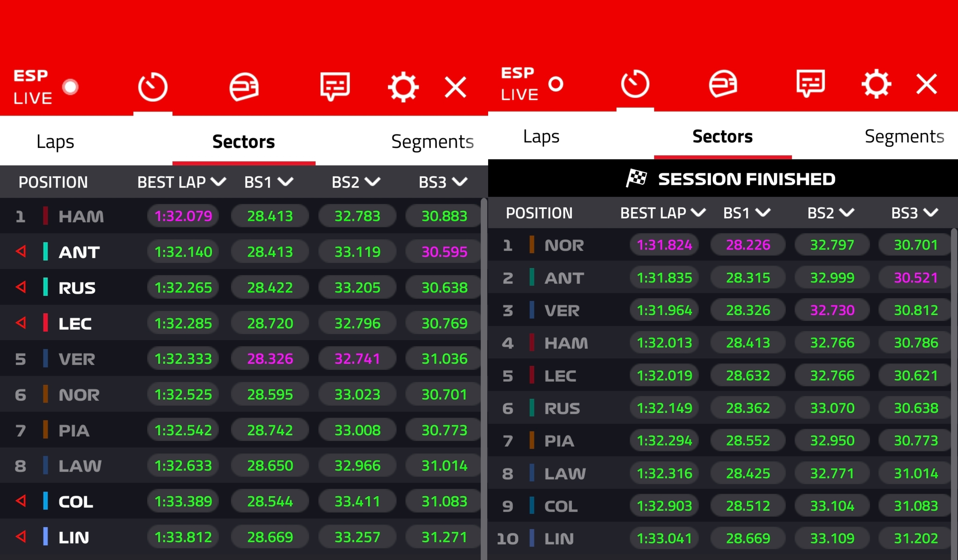Open the timing stopwatch icon in right panel
This screenshot has height=560, width=958.
click(x=635, y=84)
